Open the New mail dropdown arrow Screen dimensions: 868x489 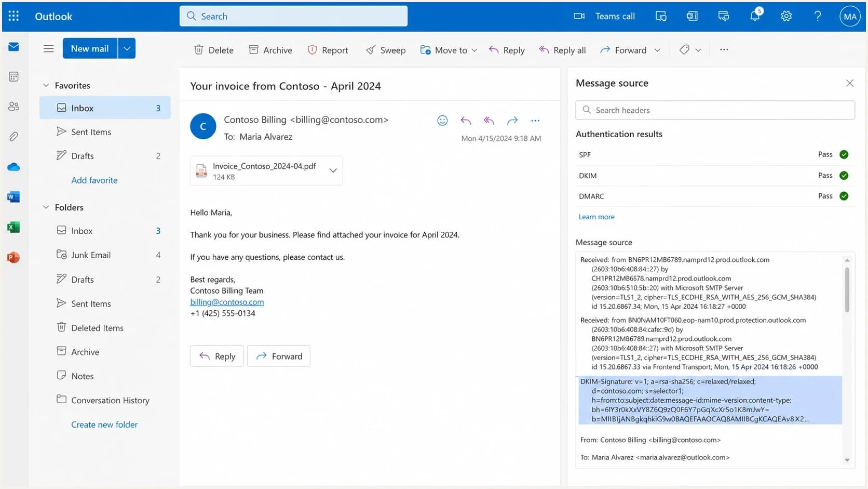127,48
